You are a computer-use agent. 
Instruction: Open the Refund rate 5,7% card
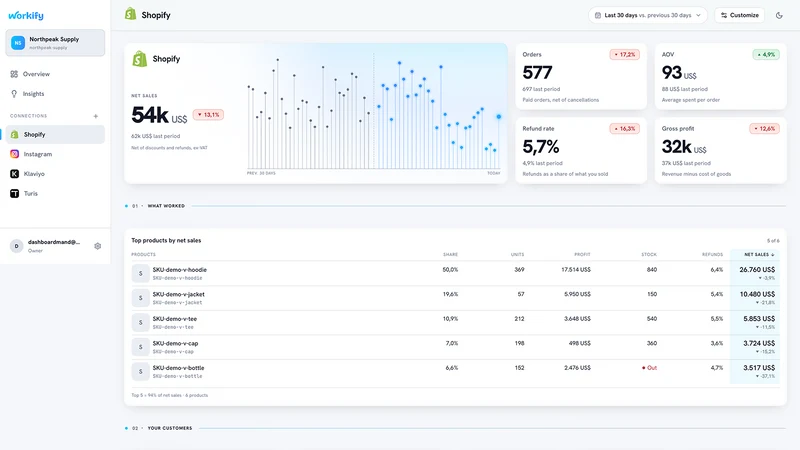click(581, 151)
